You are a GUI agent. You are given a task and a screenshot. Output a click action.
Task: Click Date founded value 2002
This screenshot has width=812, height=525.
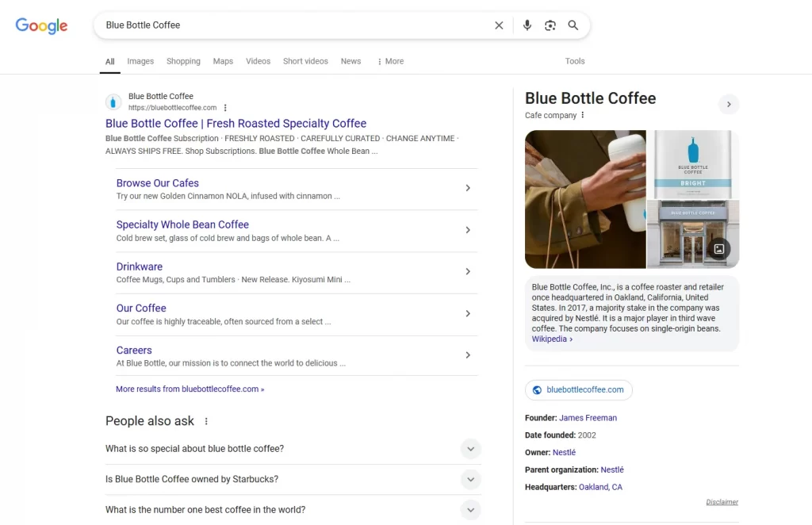[587, 435]
